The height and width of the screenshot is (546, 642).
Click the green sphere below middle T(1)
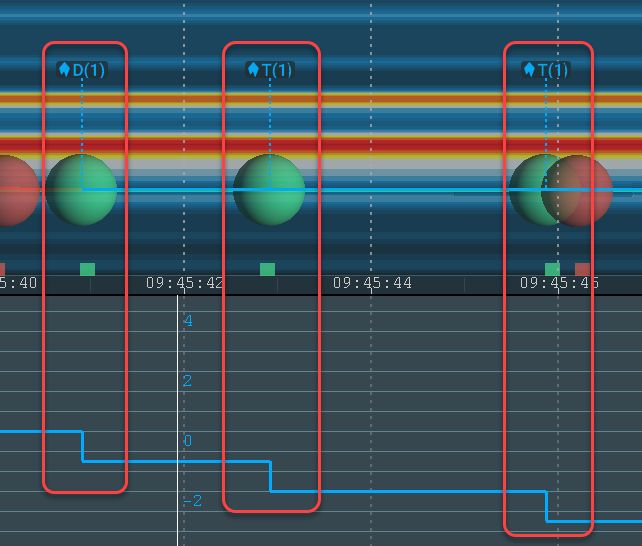269,190
